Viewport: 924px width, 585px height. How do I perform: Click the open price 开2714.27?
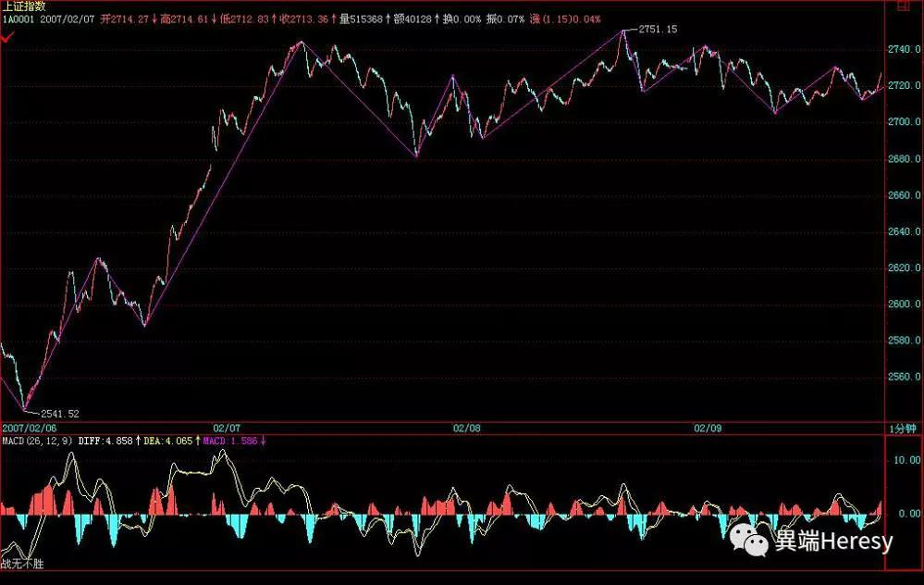coord(124,19)
